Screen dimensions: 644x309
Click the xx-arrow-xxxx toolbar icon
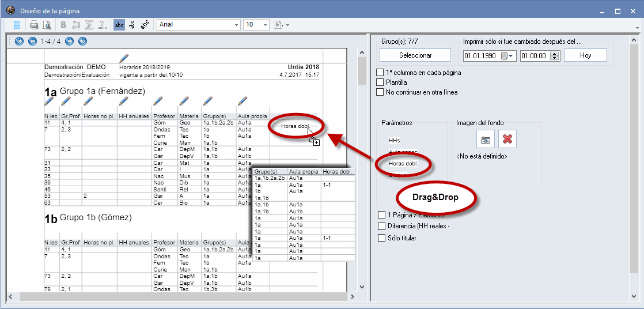[102, 25]
